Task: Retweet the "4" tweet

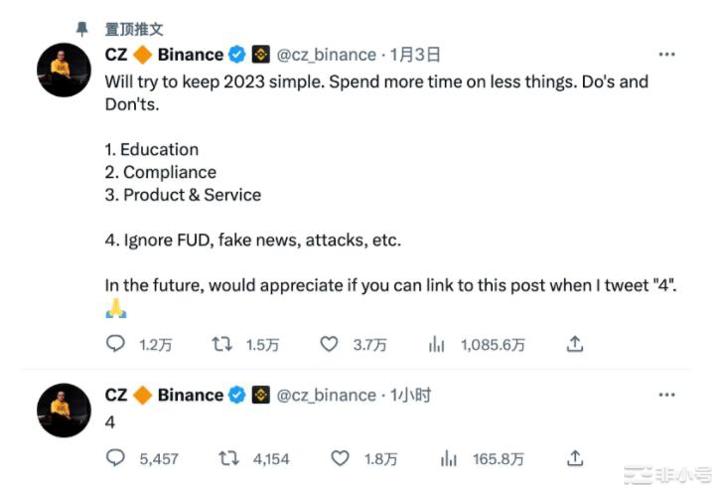Action: 229,458
